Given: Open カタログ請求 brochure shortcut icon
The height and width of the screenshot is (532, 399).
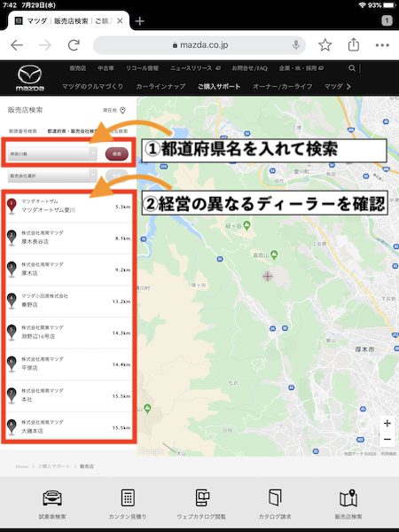Looking at the screenshot, I should pyautogui.click(x=275, y=497).
